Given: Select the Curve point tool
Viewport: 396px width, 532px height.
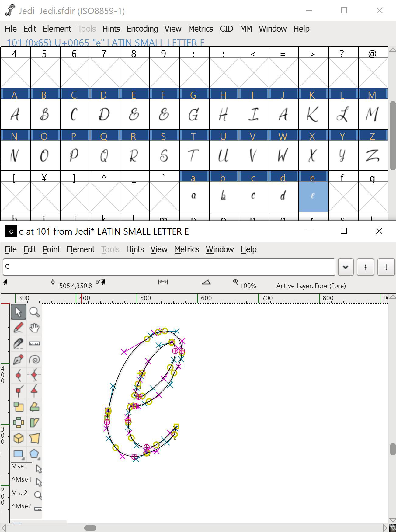Looking at the screenshot, I should click(19, 375).
